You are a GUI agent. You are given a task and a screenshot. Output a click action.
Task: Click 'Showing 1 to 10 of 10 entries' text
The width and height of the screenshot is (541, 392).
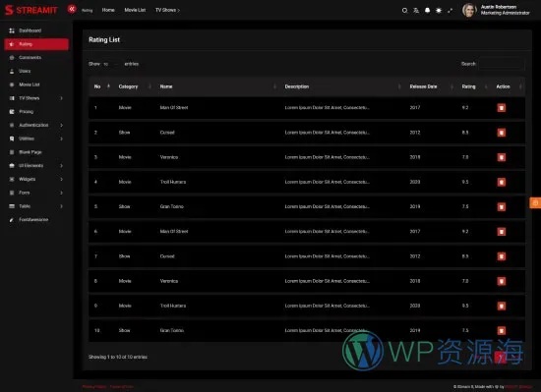[x=118, y=357]
